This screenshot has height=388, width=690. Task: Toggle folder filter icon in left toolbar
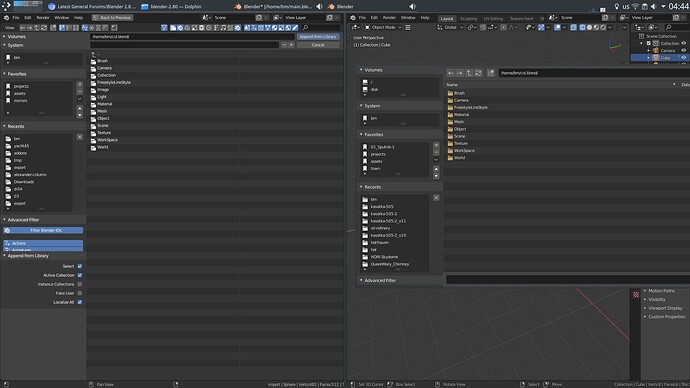coord(173,27)
